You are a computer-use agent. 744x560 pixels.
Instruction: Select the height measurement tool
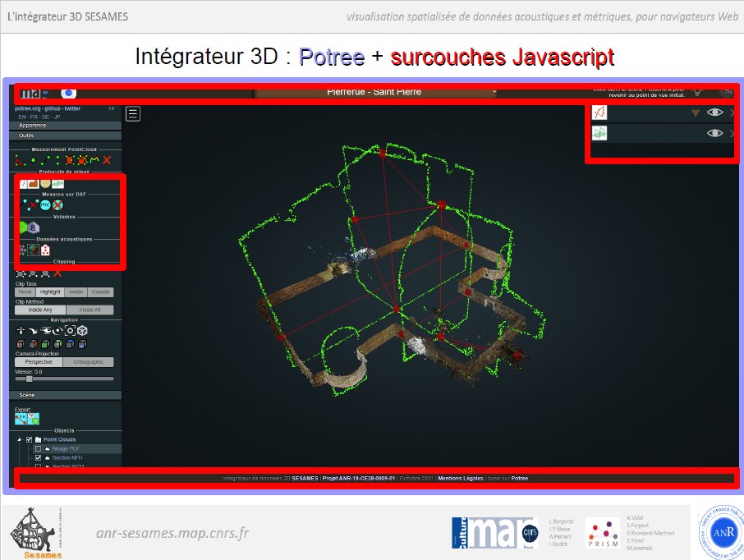coord(57,160)
